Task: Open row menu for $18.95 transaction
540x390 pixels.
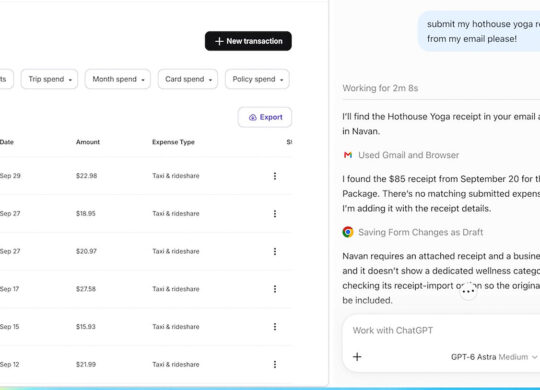Action: [x=275, y=214]
